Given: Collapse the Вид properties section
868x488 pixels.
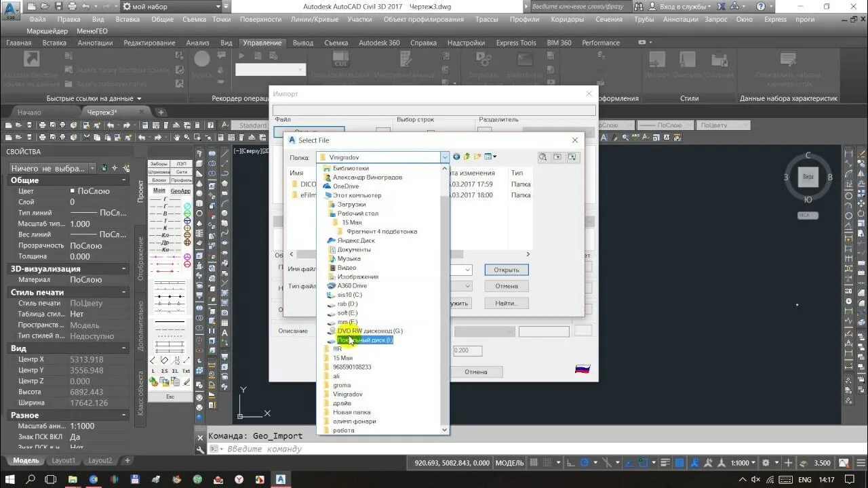Looking at the screenshot, I should pos(124,348).
